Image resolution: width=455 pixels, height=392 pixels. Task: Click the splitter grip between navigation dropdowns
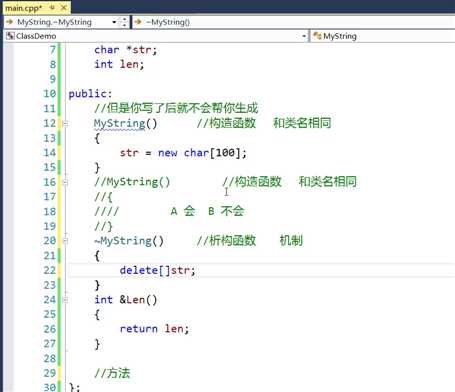(x=124, y=22)
